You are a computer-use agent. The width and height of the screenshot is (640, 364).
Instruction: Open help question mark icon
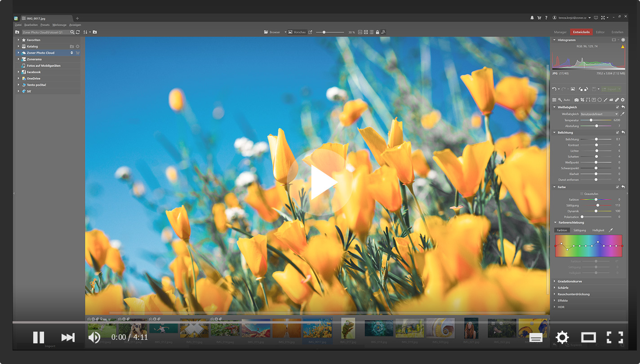pos(546,18)
